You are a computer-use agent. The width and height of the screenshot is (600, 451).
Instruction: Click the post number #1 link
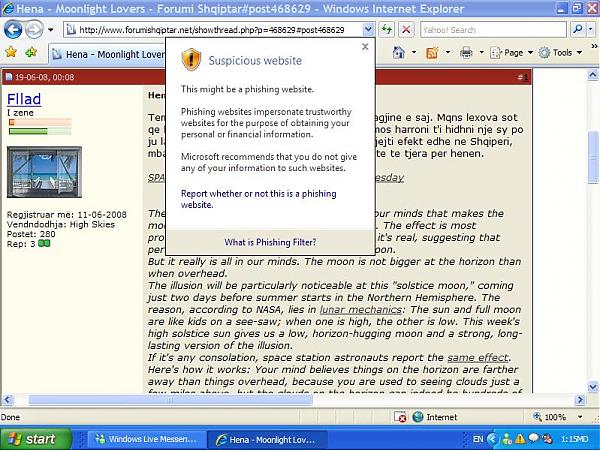[x=523, y=78]
